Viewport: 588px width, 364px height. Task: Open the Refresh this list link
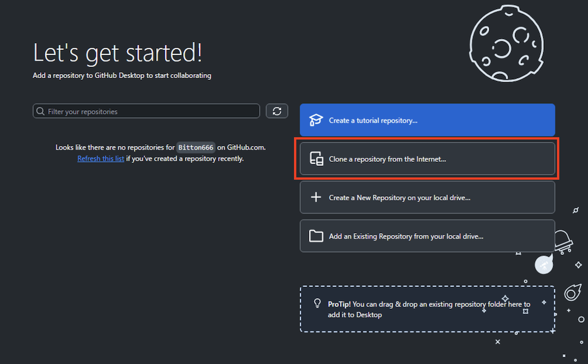(100, 158)
